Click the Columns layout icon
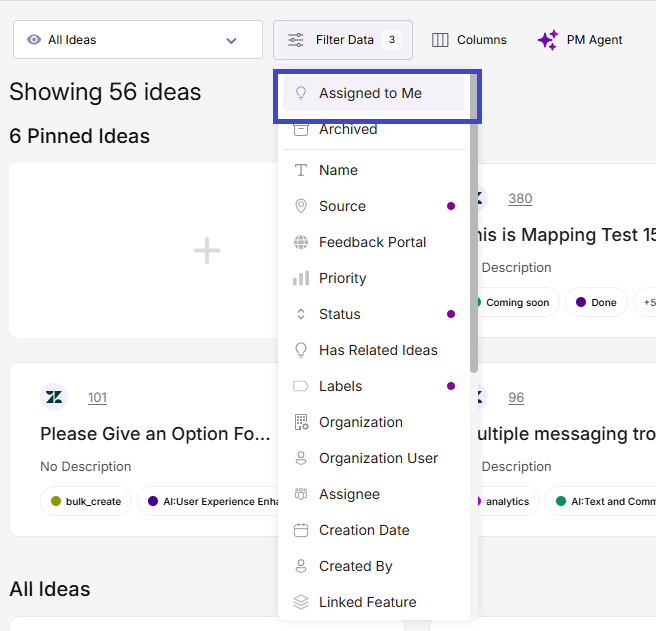This screenshot has width=656, height=631. pyautogui.click(x=440, y=40)
